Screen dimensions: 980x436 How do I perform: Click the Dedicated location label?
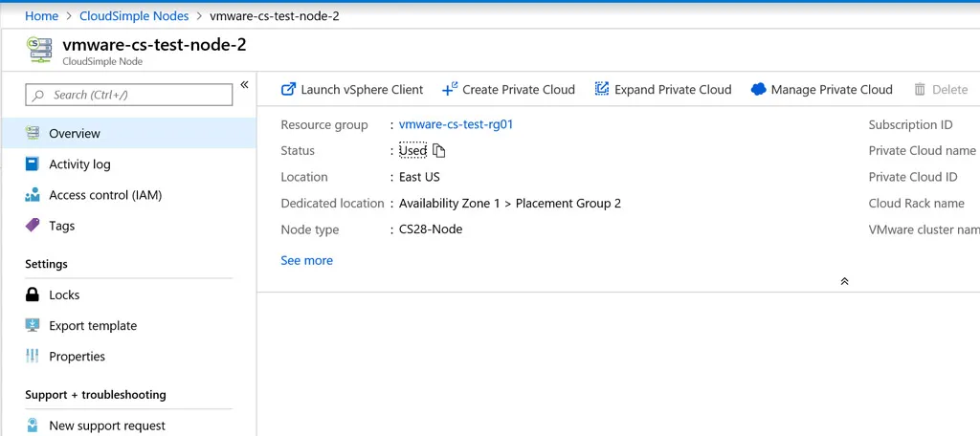pyautogui.click(x=332, y=203)
